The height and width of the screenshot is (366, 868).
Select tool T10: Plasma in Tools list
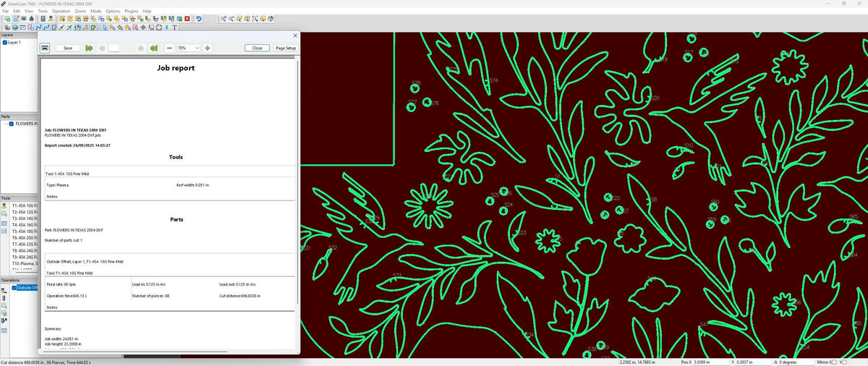24,263
